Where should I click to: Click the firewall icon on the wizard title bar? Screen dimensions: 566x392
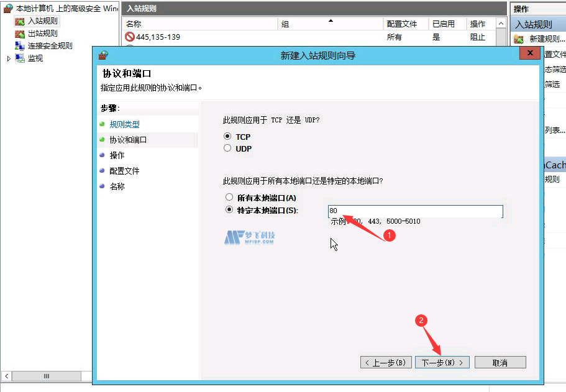pyautogui.click(x=103, y=55)
